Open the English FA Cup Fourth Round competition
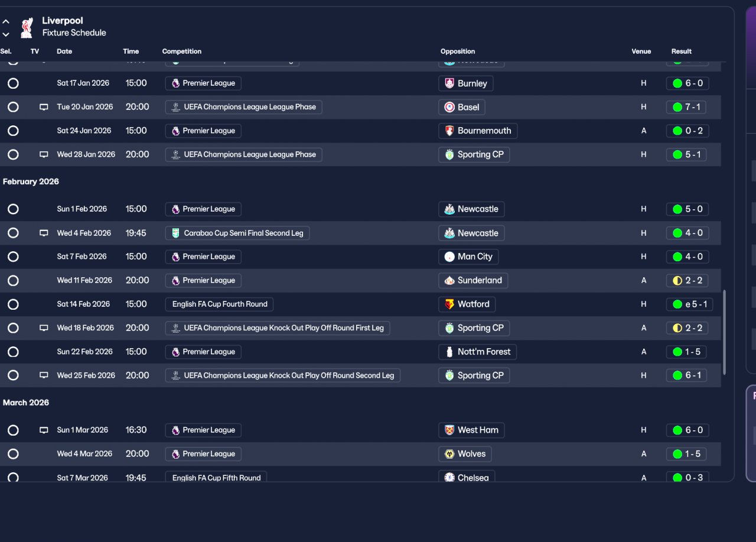This screenshot has height=542, width=756. pos(219,304)
